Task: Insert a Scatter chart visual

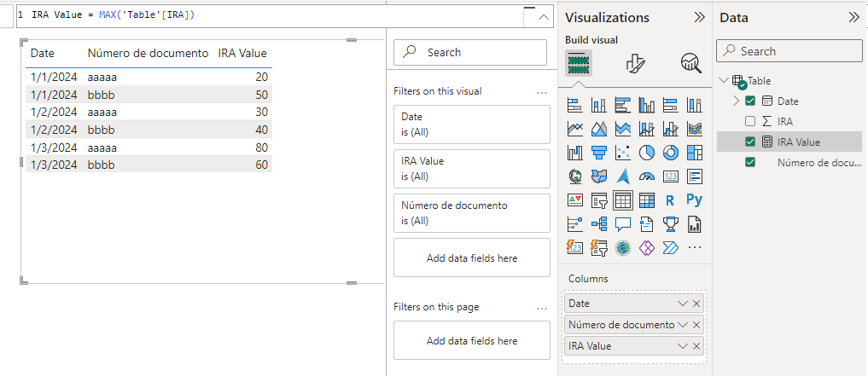Action: click(x=623, y=152)
